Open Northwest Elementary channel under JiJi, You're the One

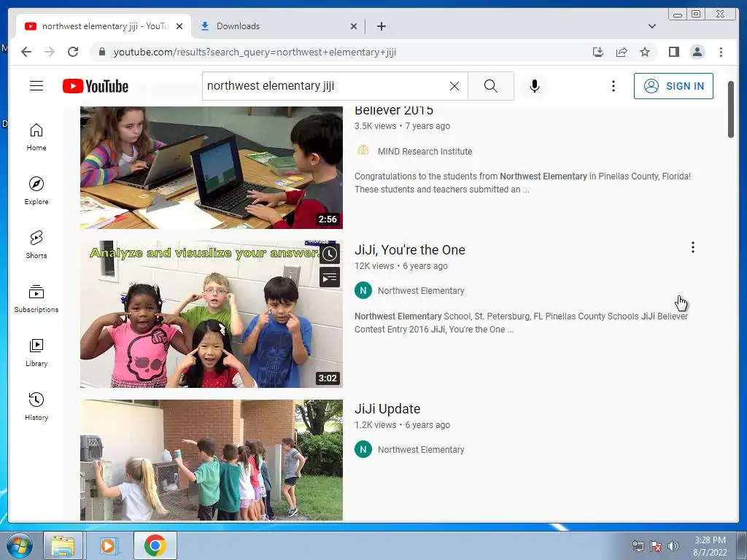tap(421, 290)
